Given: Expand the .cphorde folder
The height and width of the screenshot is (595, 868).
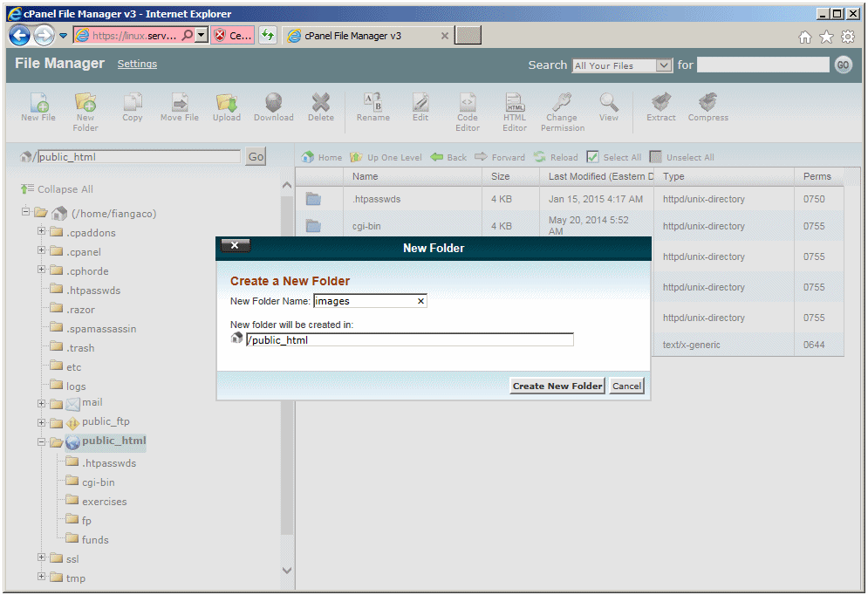Looking at the screenshot, I should coord(42,270).
